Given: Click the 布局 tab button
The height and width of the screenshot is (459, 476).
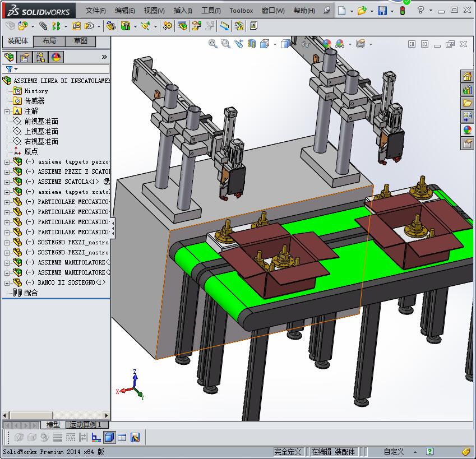Looking at the screenshot, I should pyautogui.click(x=49, y=41).
